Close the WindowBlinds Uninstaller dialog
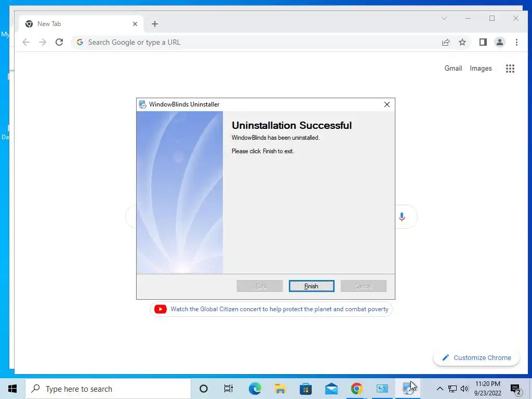 click(x=387, y=104)
